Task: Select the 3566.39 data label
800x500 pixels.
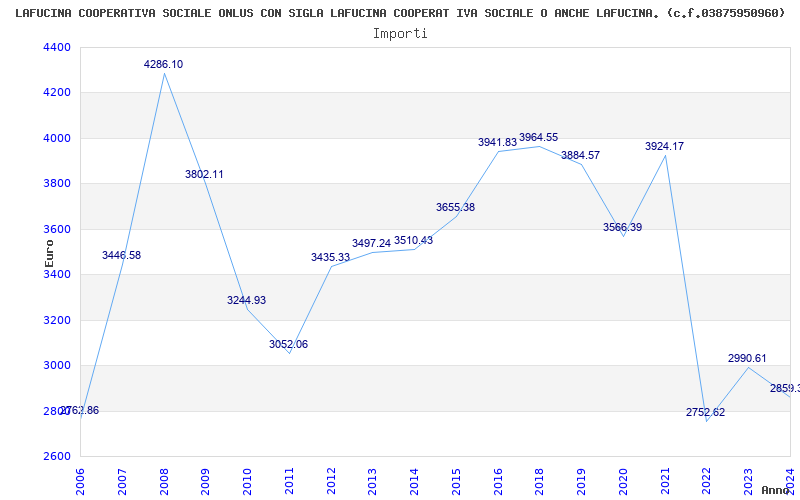Action: click(x=622, y=228)
